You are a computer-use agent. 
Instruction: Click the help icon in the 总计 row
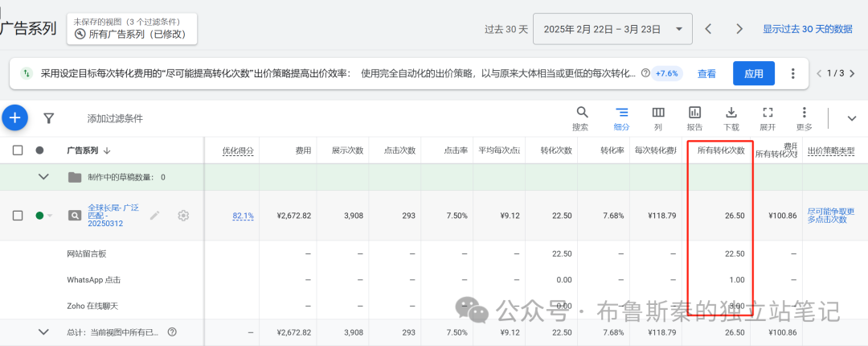pos(172,332)
